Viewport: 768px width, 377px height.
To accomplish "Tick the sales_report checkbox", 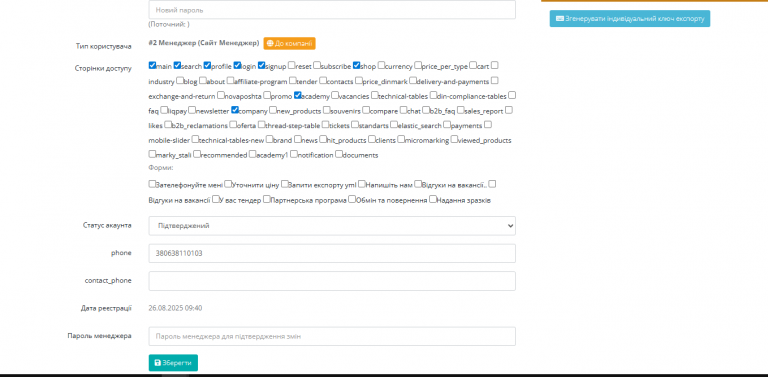I will [461, 110].
